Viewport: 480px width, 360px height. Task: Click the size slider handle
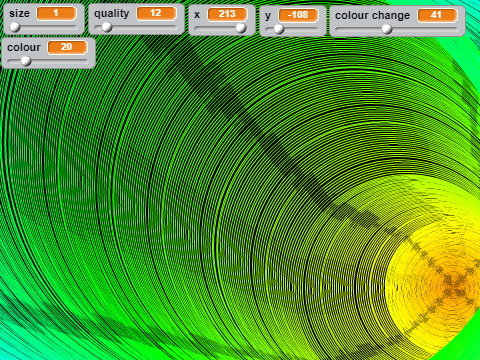(x=15, y=27)
